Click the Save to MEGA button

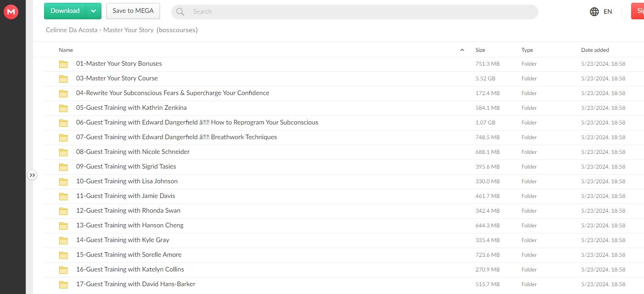[133, 11]
